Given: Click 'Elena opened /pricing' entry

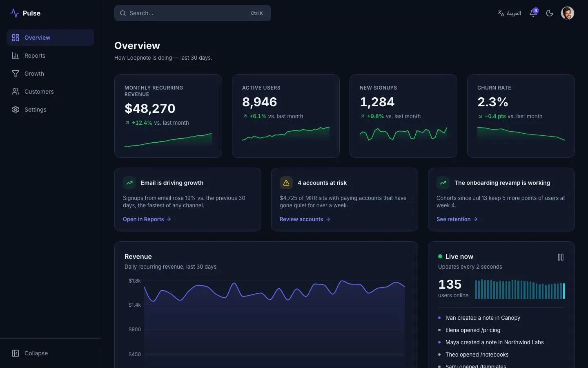Looking at the screenshot, I should 473,330.
